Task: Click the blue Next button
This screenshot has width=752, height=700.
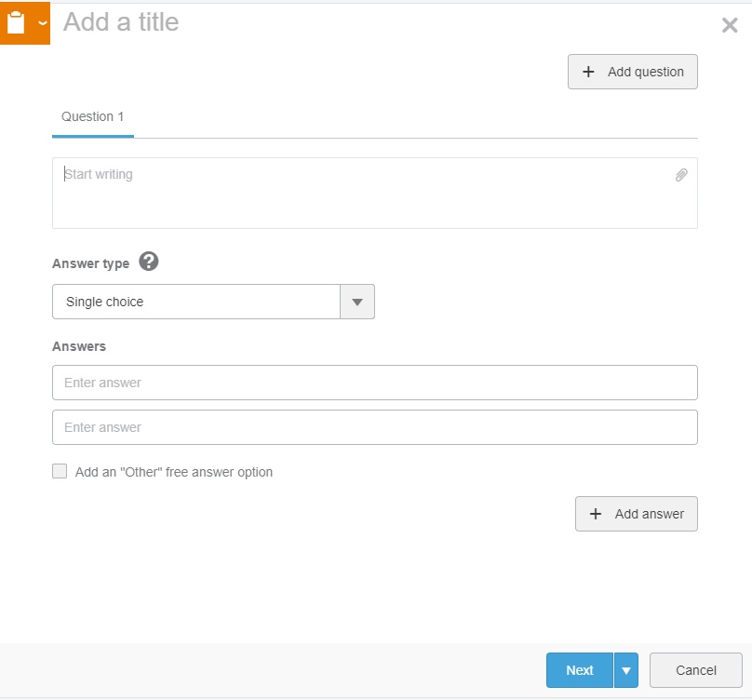Action: pos(580,670)
